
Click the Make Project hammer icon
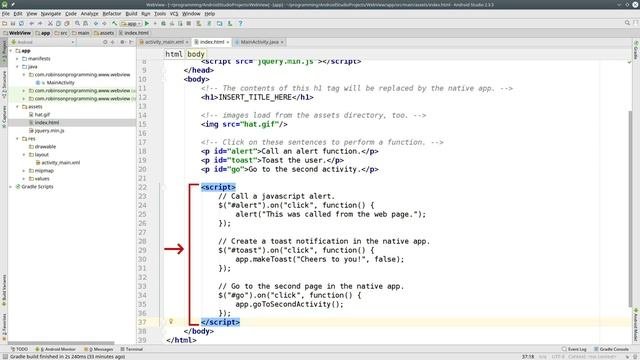pos(115,24)
